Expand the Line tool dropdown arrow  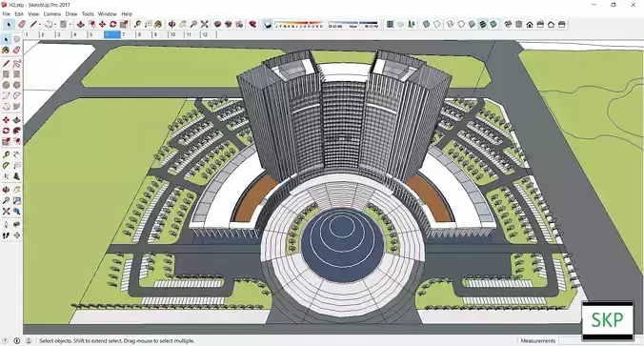click(40, 25)
